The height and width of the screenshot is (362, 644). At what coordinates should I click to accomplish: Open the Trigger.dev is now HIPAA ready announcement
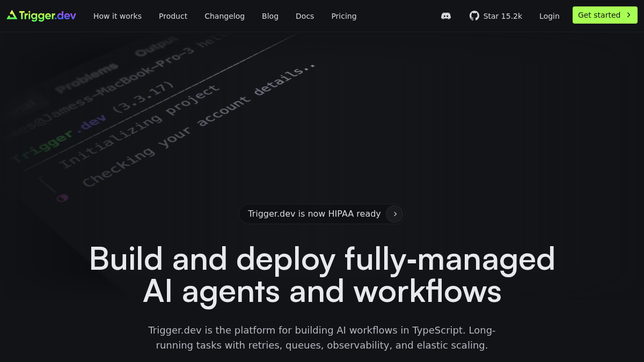click(321, 214)
